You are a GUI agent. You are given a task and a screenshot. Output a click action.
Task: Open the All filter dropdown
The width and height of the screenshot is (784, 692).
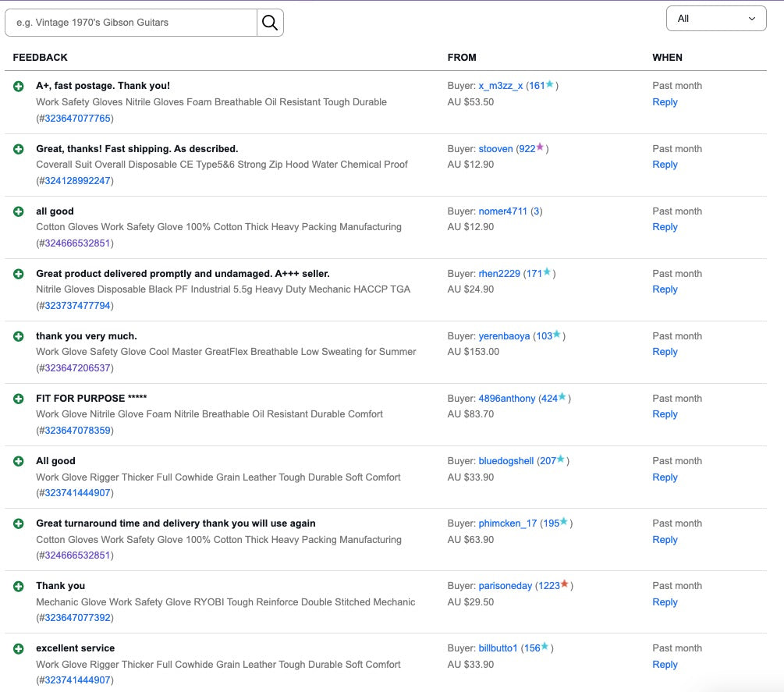point(716,19)
